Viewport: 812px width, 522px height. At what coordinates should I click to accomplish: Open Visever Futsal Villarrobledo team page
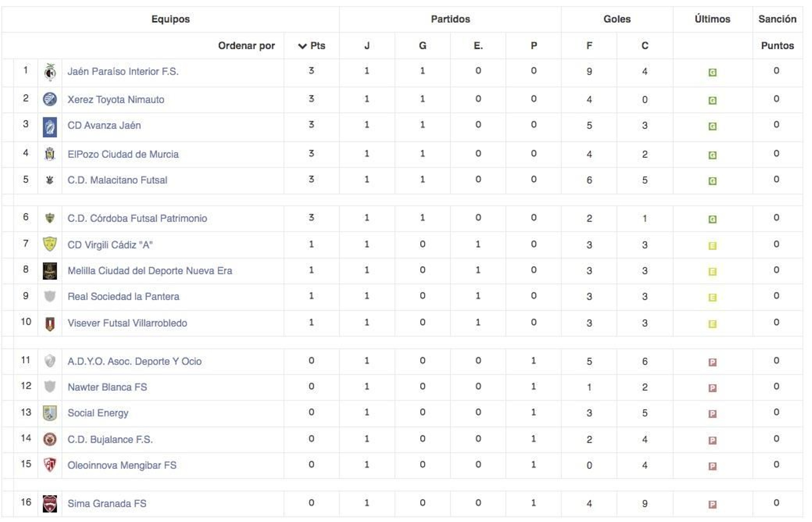click(x=127, y=323)
